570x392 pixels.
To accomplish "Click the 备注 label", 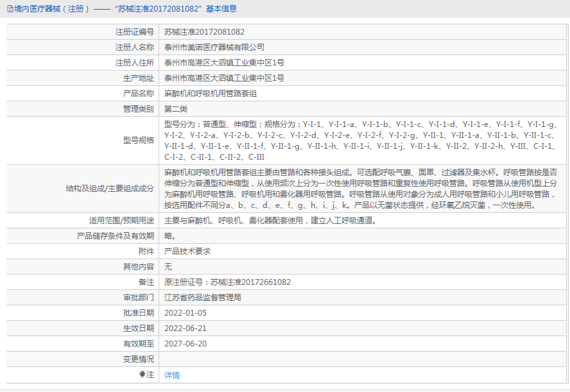I will [146, 282].
